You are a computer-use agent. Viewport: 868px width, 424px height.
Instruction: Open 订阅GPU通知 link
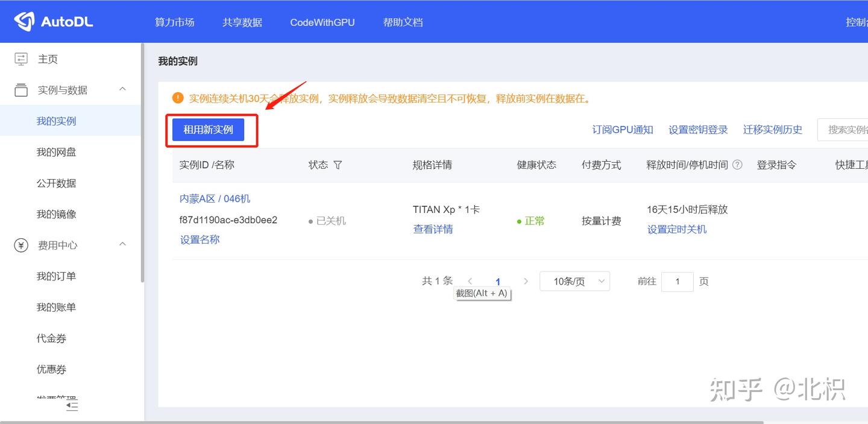click(x=622, y=129)
